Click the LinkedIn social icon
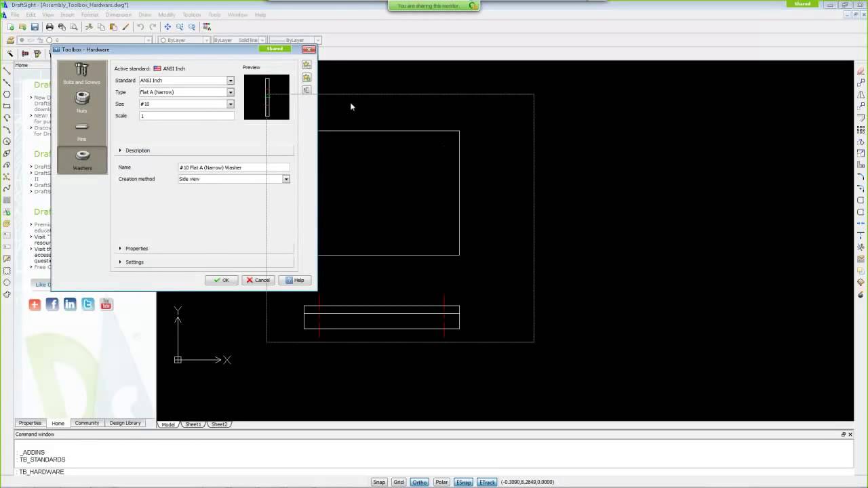Screen dimensions: 868x488 pyautogui.click(x=70, y=305)
